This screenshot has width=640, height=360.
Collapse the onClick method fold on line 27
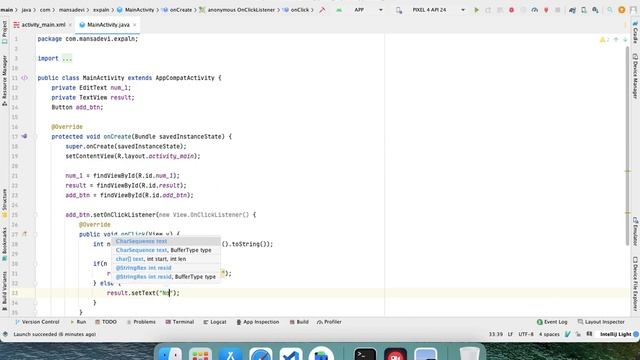tap(35, 234)
